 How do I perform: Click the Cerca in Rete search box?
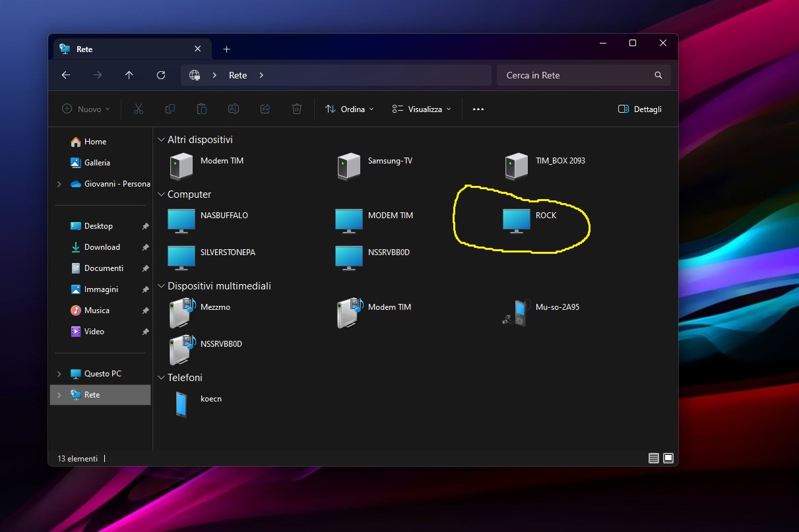(x=577, y=75)
